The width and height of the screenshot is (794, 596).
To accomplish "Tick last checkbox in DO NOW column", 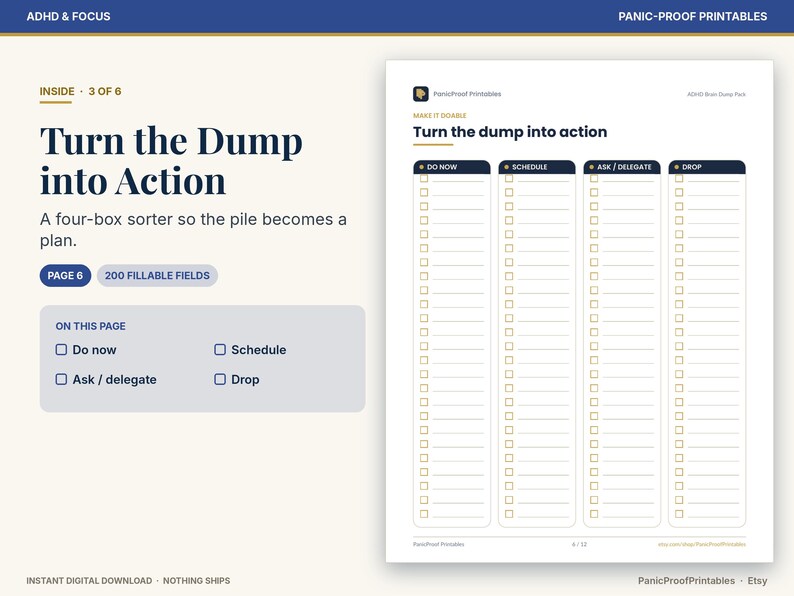I will tap(424, 513).
